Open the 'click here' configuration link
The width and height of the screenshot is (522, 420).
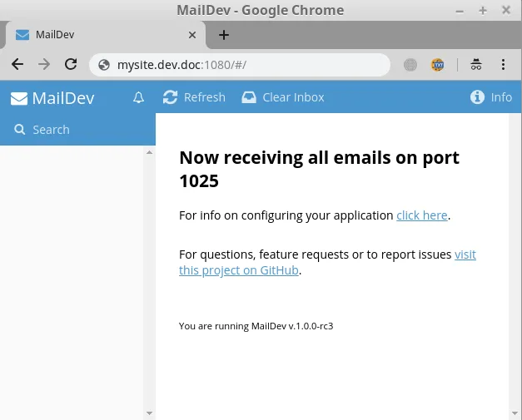422,215
